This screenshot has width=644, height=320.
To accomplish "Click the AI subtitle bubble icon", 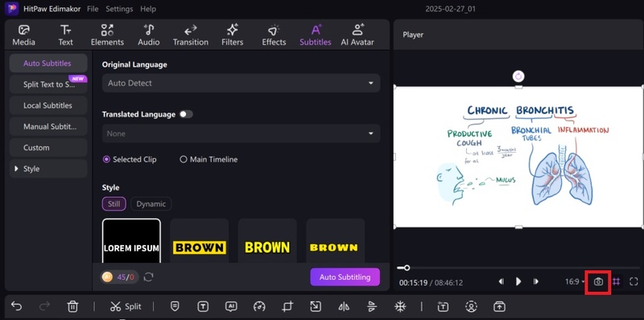I will click(x=231, y=306).
